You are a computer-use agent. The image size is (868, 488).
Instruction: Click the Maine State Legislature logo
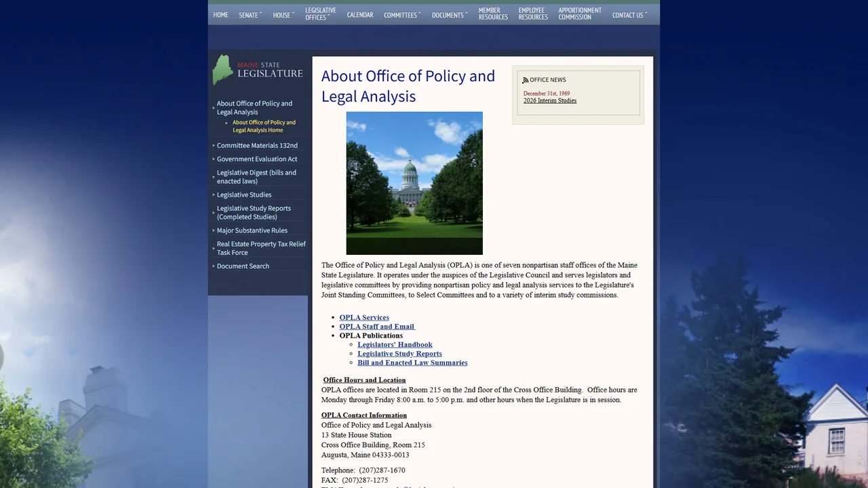pos(258,70)
